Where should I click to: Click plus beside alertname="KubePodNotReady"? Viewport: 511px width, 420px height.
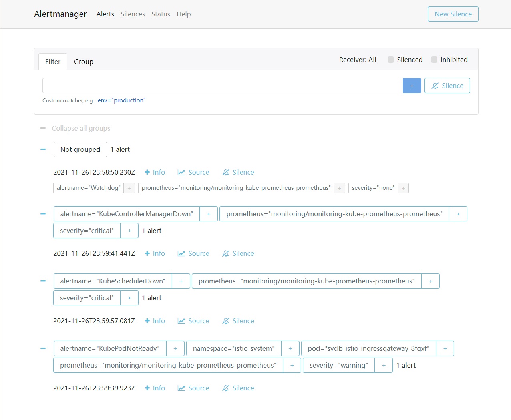pyautogui.click(x=175, y=348)
